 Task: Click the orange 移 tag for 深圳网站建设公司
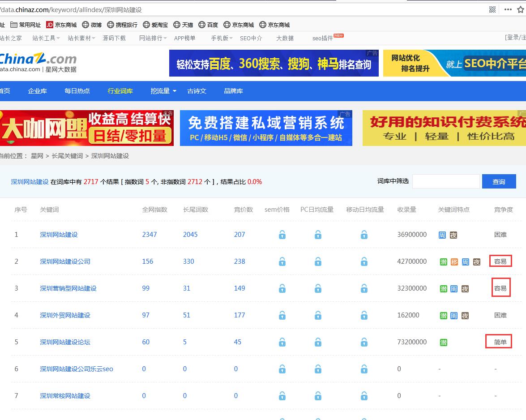[x=454, y=262]
